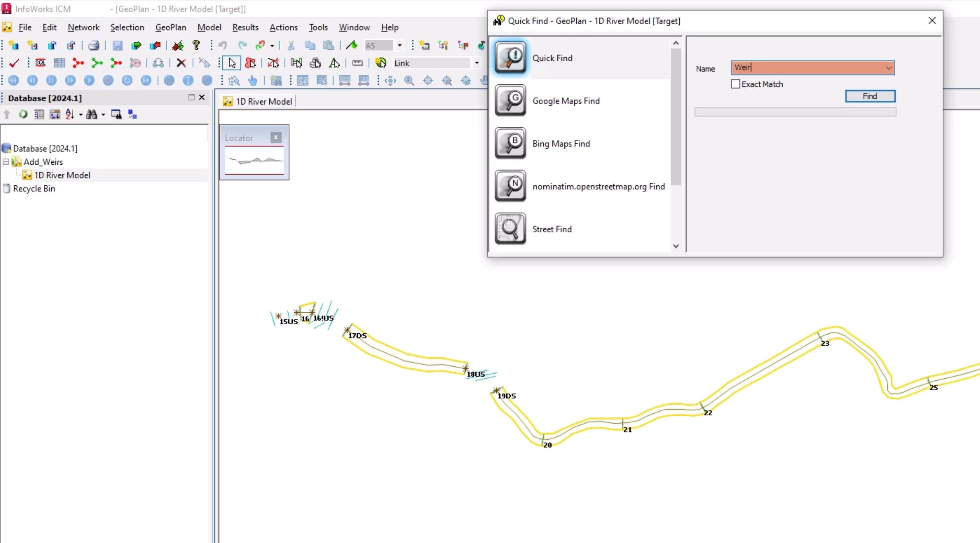Viewport: 980px width, 543px height.
Task: Click the green network trace icon
Action: 97,63
